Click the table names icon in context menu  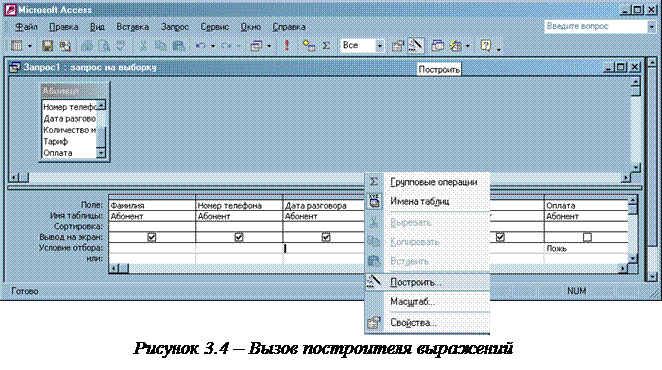(374, 201)
